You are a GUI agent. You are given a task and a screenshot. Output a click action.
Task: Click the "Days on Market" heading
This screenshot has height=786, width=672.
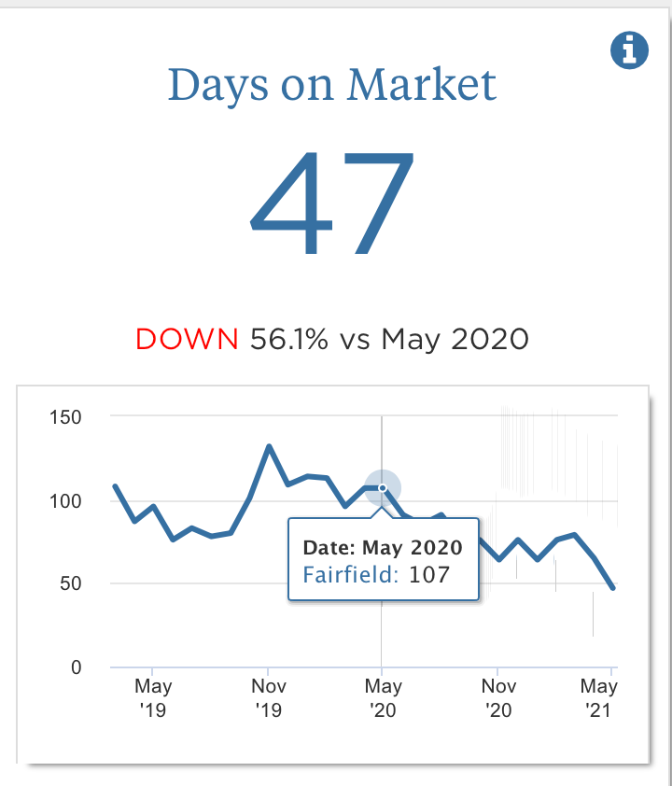332,85
